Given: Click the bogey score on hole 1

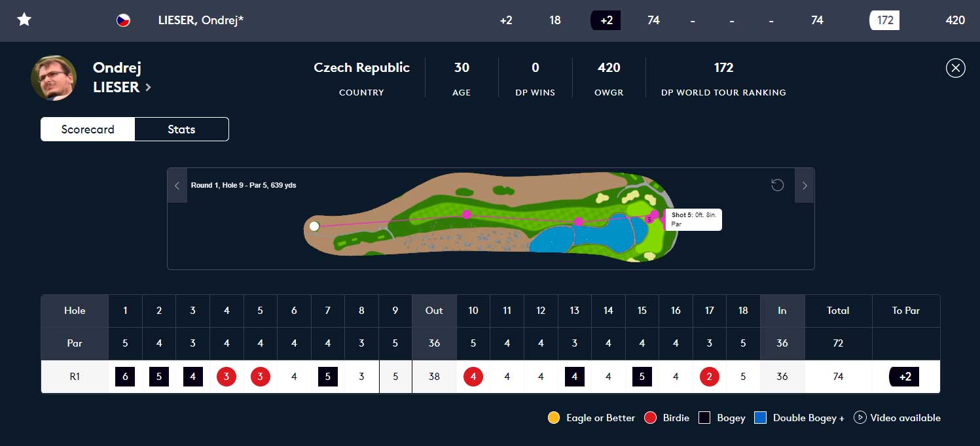Looking at the screenshot, I should (125, 377).
